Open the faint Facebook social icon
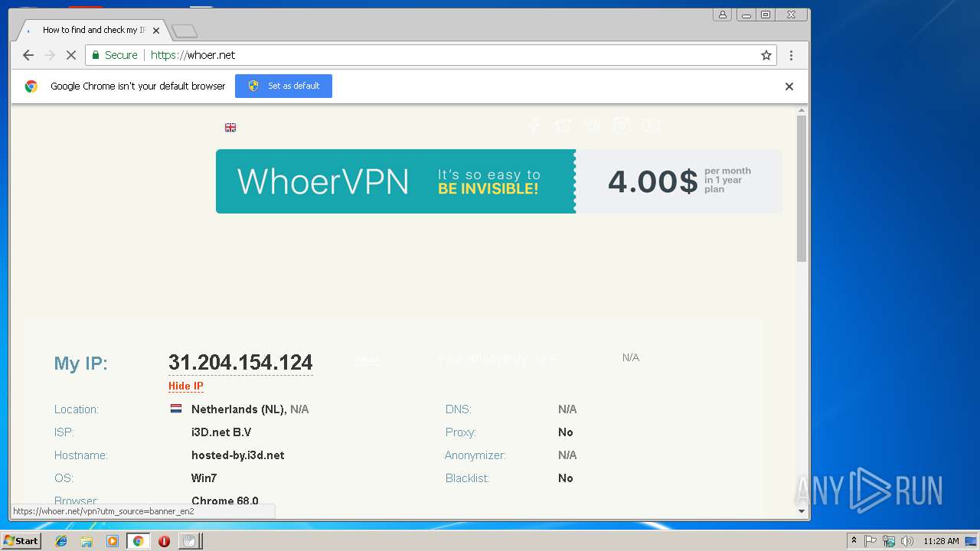This screenshot has height=551, width=980. 534,126
